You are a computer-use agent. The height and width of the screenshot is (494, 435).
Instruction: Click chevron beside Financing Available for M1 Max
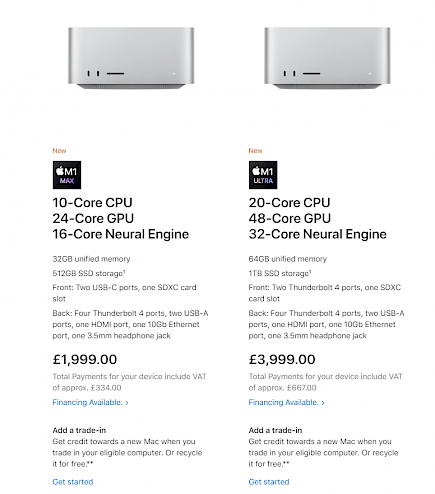127,403
